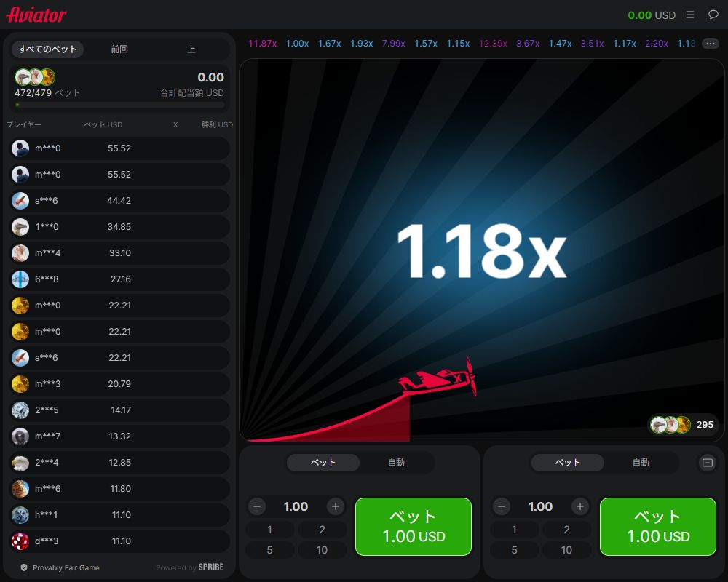
Task: Switch left panel to 自動 mode
Action: click(396, 463)
